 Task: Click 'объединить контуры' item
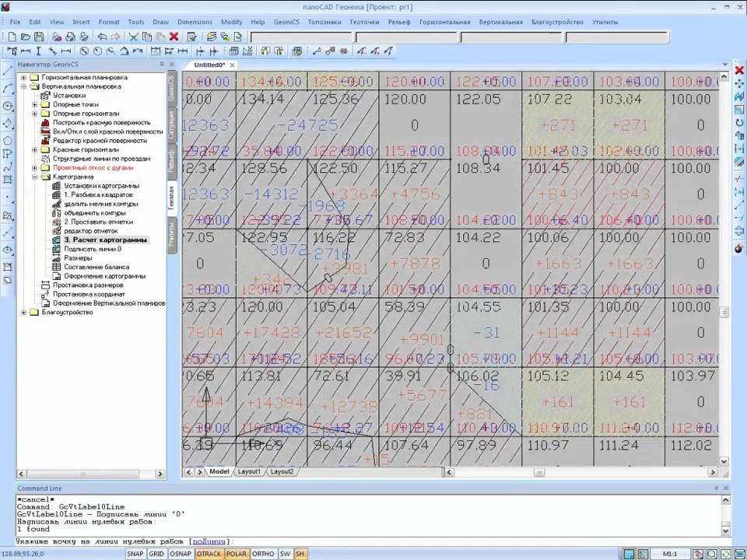coord(95,213)
